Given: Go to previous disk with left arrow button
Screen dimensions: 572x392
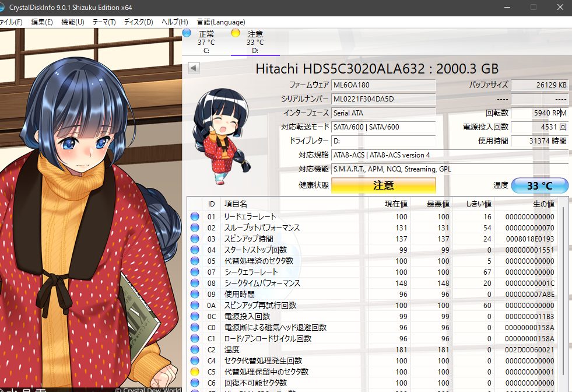Looking at the screenshot, I should pos(194,68).
